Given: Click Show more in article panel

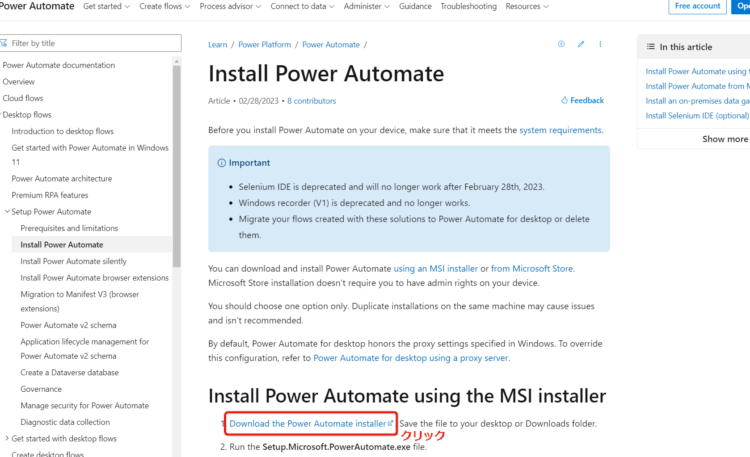Looking at the screenshot, I should click(x=725, y=139).
